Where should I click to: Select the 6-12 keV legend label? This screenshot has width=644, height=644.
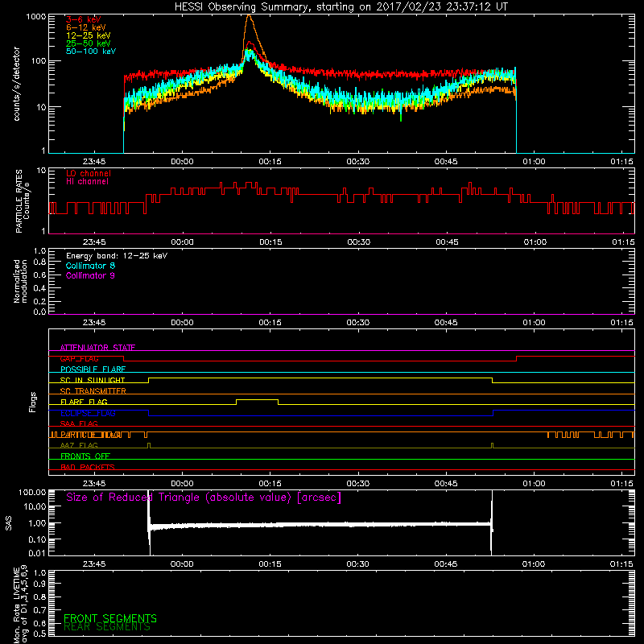click(86, 27)
